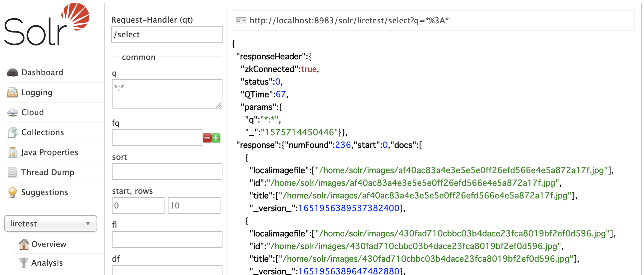Click the Suggestions lightbulb icon

click(x=13, y=192)
